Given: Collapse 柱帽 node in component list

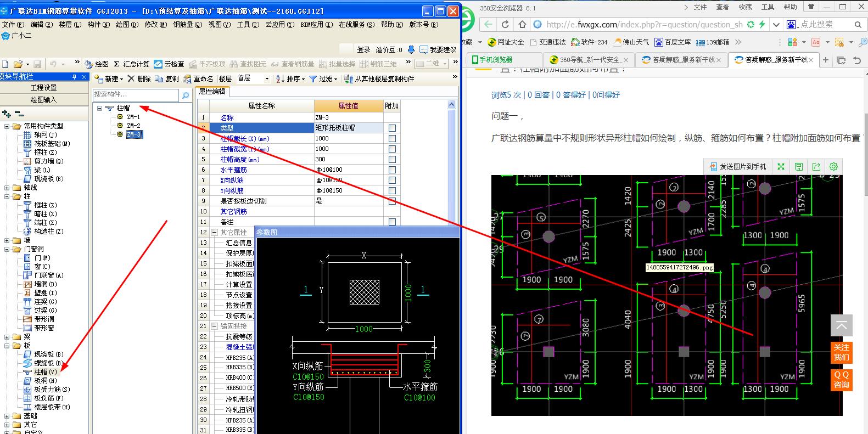Looking at the screenshot, I should [x=99, y=108].
